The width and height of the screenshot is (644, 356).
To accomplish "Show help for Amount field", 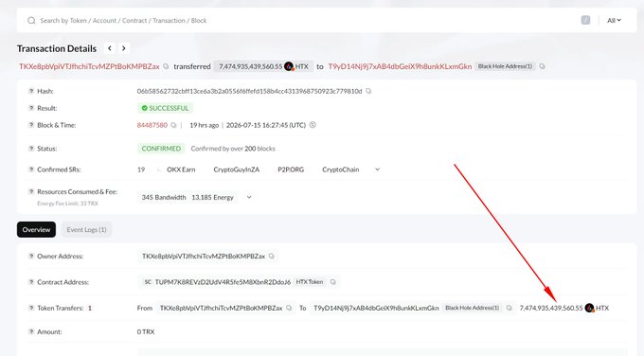I will [x=31, y=331].
